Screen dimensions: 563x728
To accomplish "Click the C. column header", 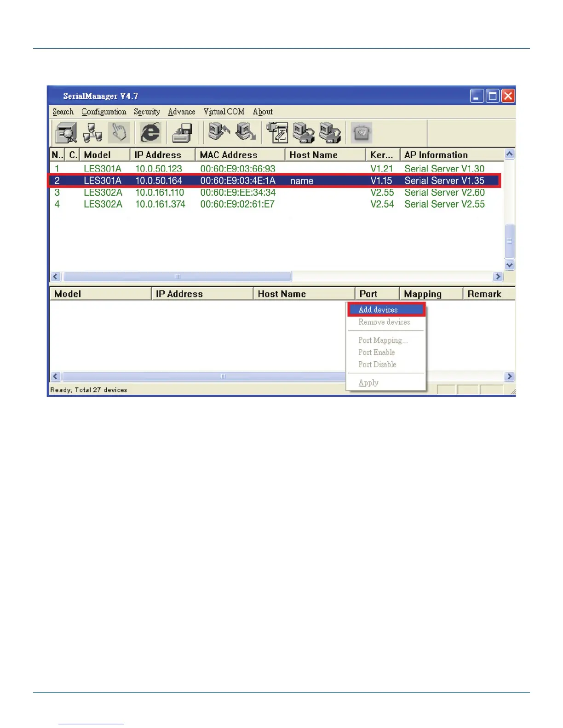I will (73, 155).
